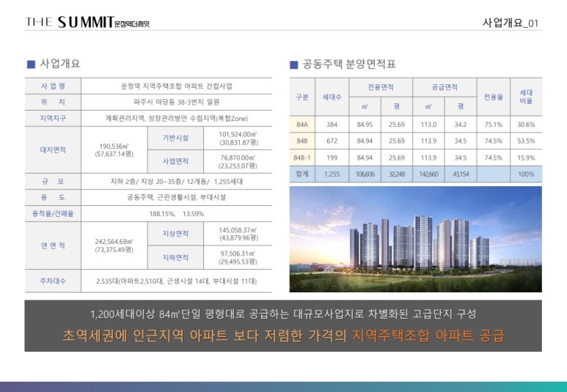
Task: Click household count 384 in 84A row
Action: coord(332,125)
